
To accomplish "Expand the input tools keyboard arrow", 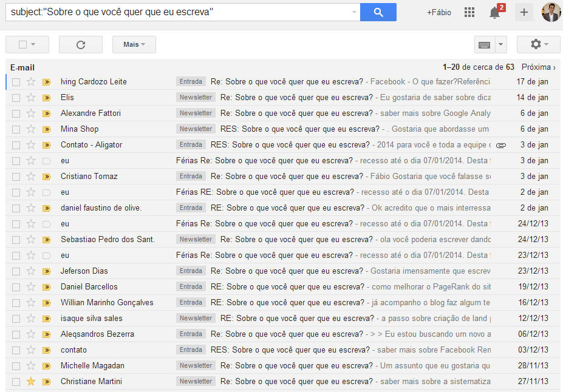I will point(501,44).
